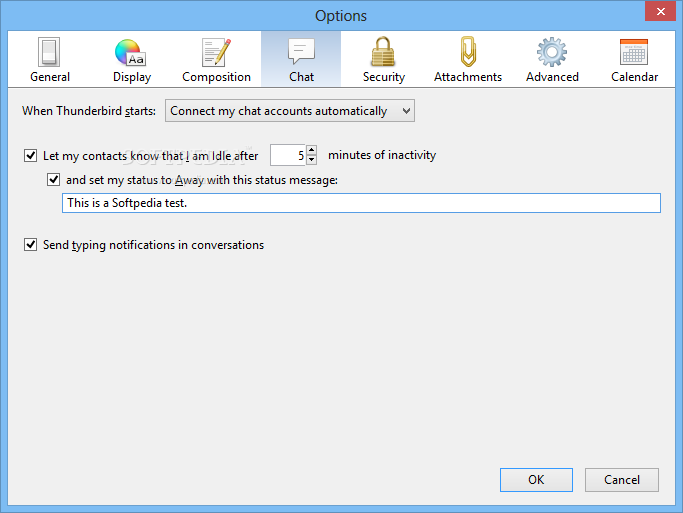
Task: Click 'When Thunderbird starts:' label
Action: [89, 111]
